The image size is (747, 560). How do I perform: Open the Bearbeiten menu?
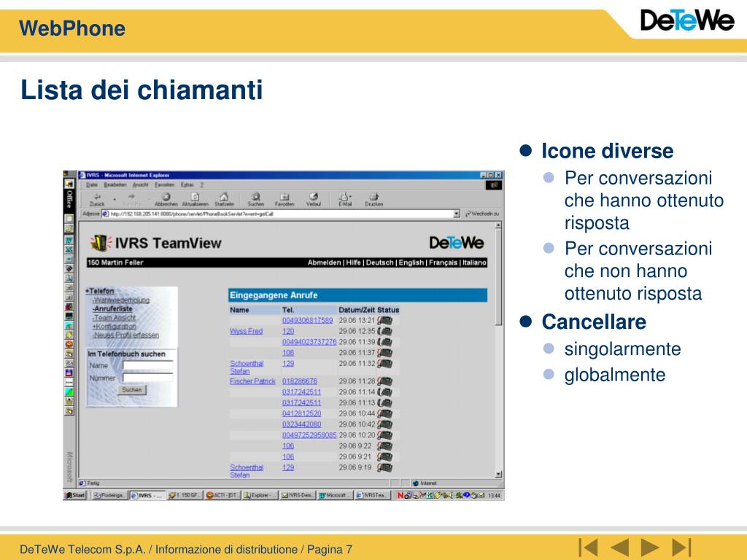[x=115, y=184]
